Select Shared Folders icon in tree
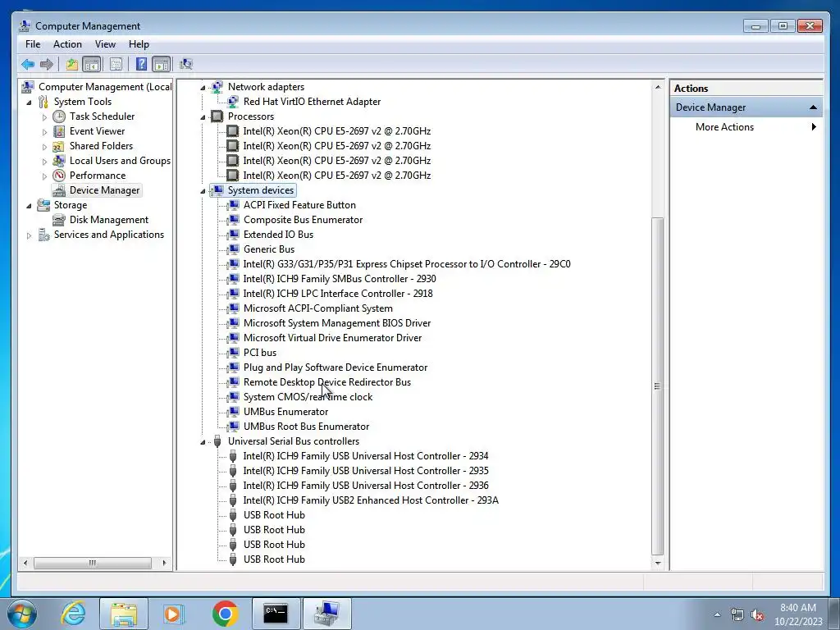The image size is (840, 630). (x=59, y=146)
